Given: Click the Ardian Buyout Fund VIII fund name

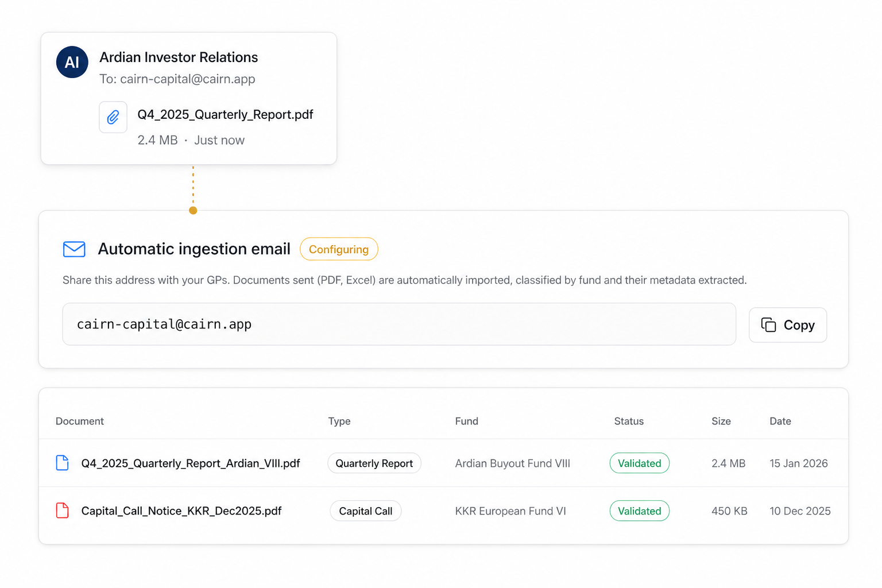Looking at the screenshot, I should (512, 463).
